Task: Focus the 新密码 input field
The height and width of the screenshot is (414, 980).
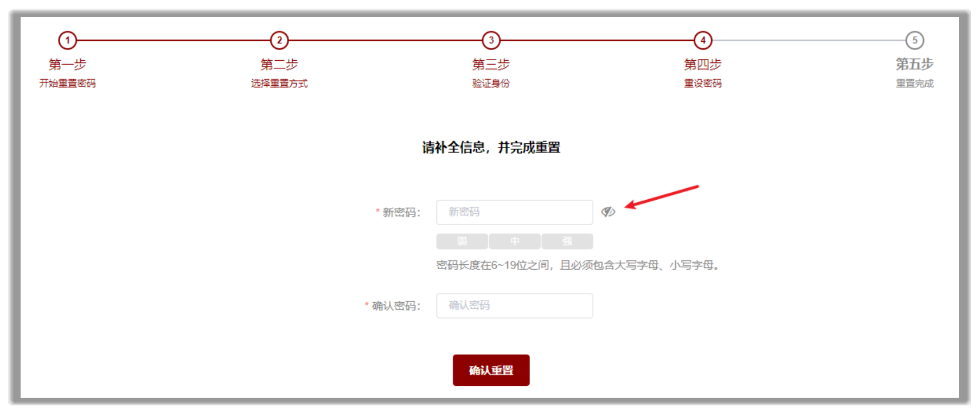Action: pos(515,212)
